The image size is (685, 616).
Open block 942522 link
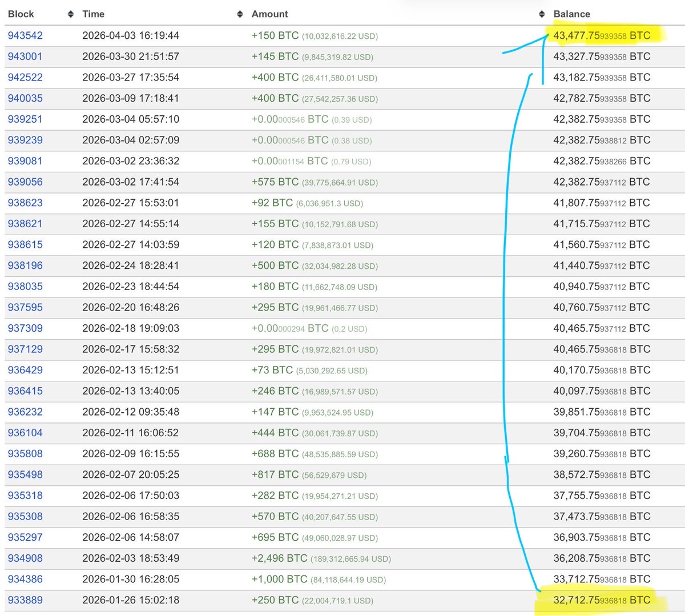pyautogui.click(x=25, y=77)
